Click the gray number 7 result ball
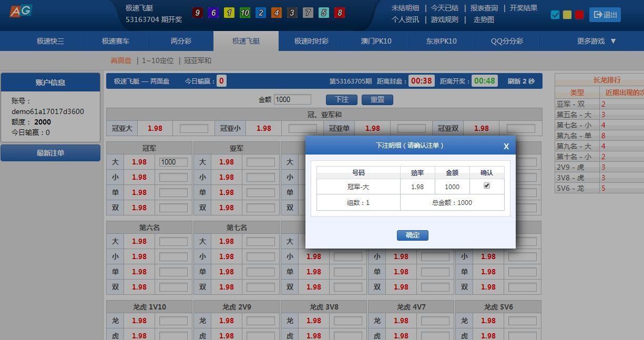 click(309, 13)
